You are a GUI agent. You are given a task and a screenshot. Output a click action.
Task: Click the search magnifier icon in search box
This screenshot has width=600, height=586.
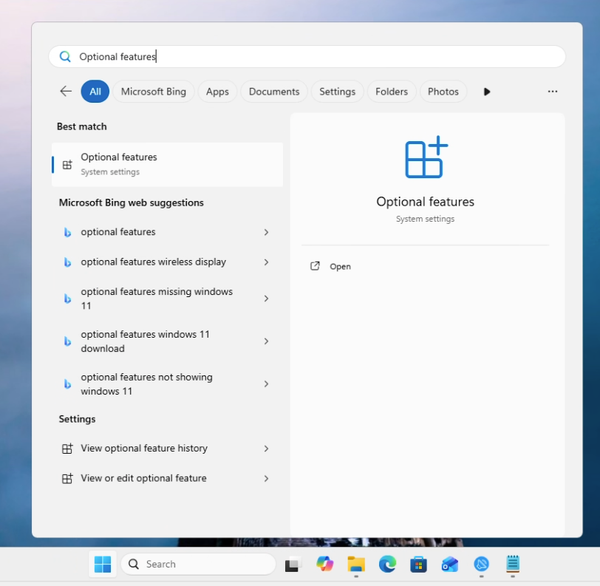(x=65, y=57)
